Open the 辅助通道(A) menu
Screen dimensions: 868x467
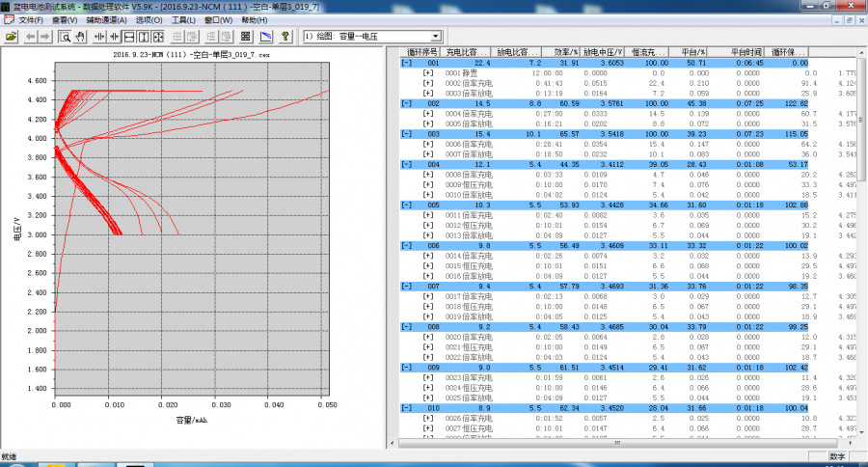pos(106,20)
